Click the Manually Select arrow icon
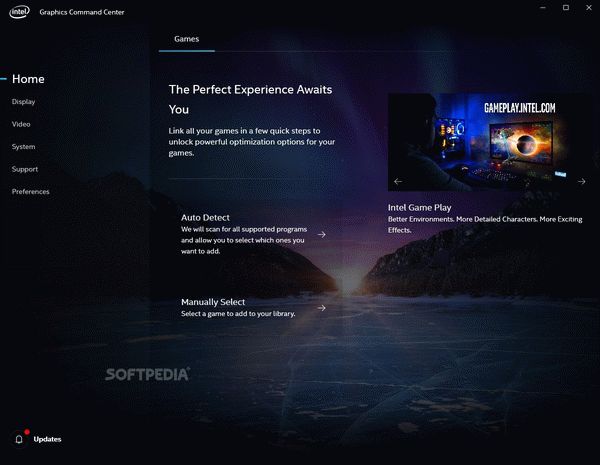 (x=321, y=308)
